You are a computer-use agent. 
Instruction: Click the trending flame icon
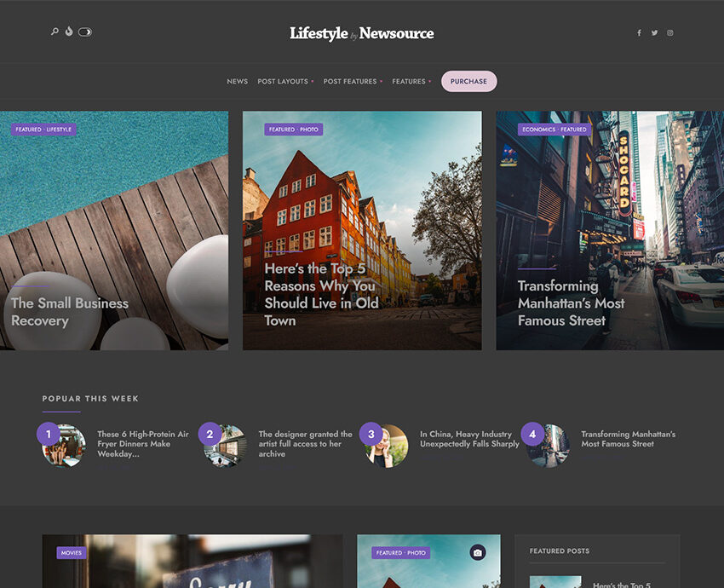click(x=69, y=32)
